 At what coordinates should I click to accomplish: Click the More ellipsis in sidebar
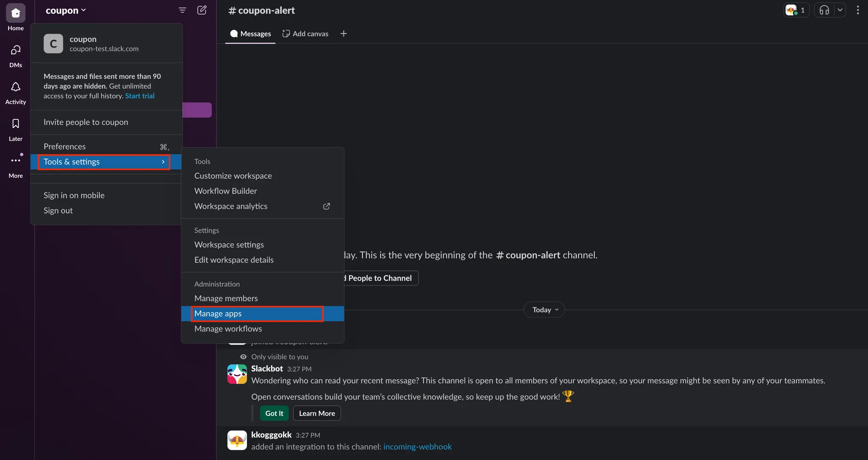point(16,161)
